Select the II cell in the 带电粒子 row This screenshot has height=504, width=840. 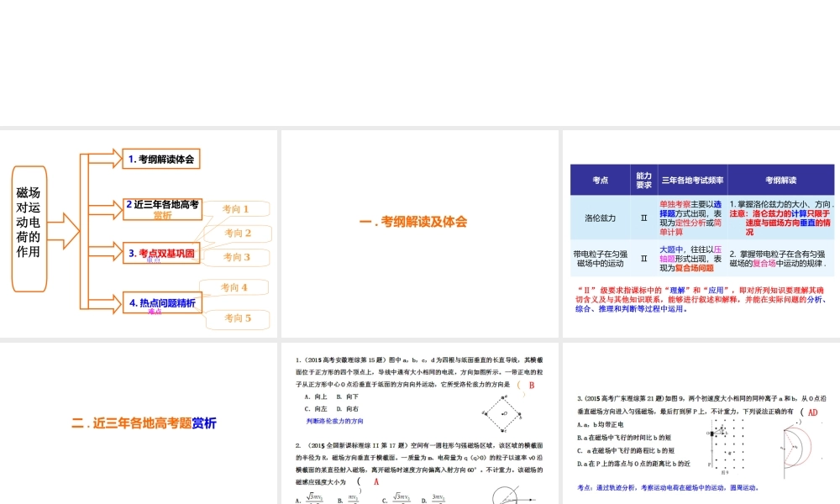coord(644,258)
